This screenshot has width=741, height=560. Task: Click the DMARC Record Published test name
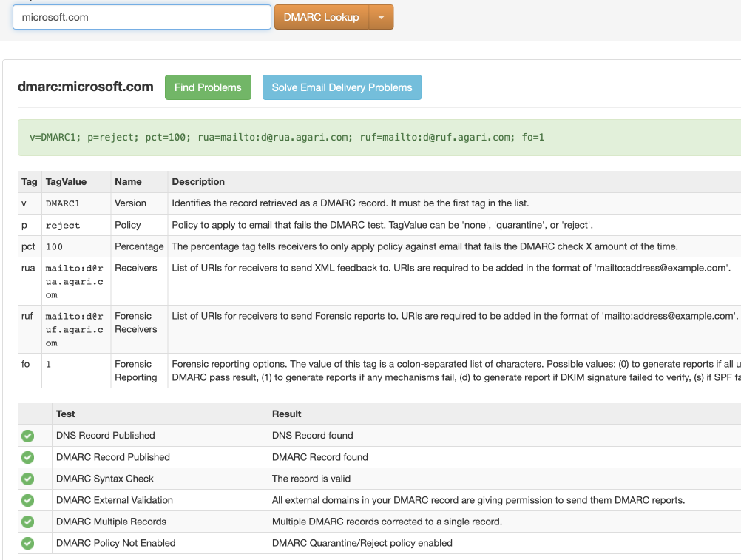pyautogui.click(x=113, y=457)
